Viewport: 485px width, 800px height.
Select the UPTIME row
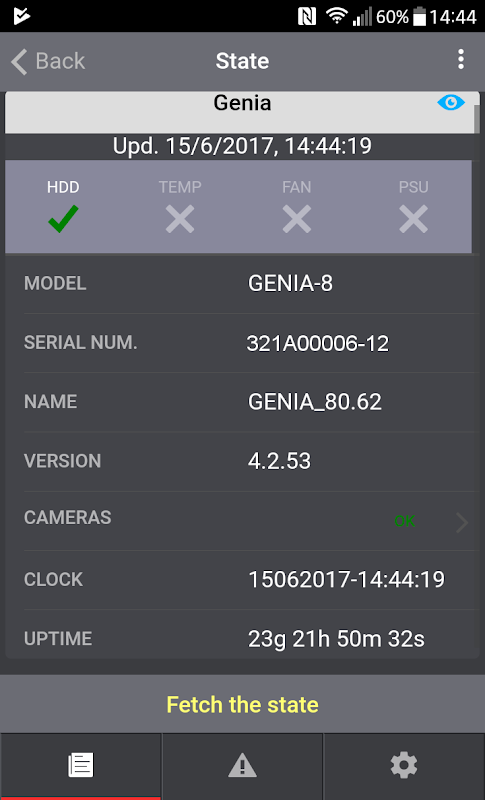250,638
